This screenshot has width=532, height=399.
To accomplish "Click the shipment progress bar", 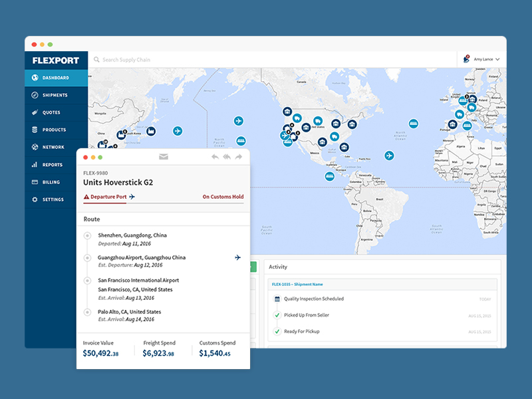I will [x=164, y=203].
